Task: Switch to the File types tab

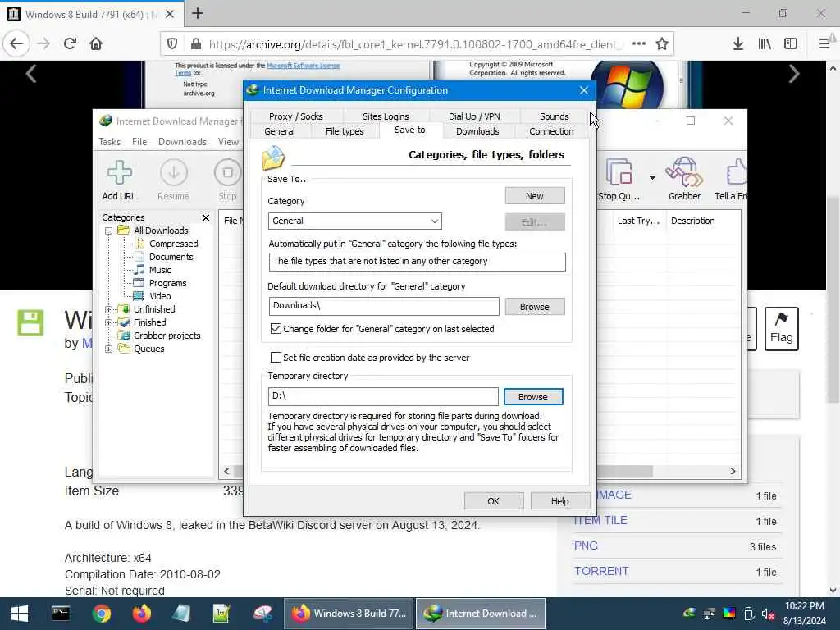Action: (345, 131)
